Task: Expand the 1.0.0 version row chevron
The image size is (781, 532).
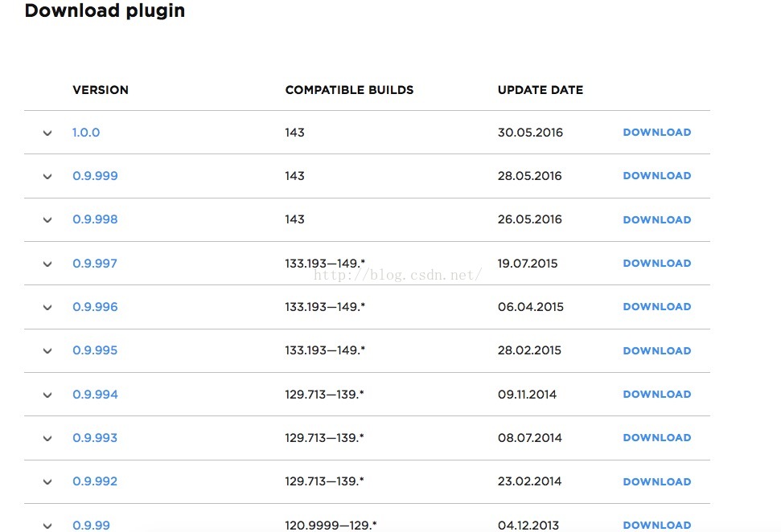Action: point(47,133)
